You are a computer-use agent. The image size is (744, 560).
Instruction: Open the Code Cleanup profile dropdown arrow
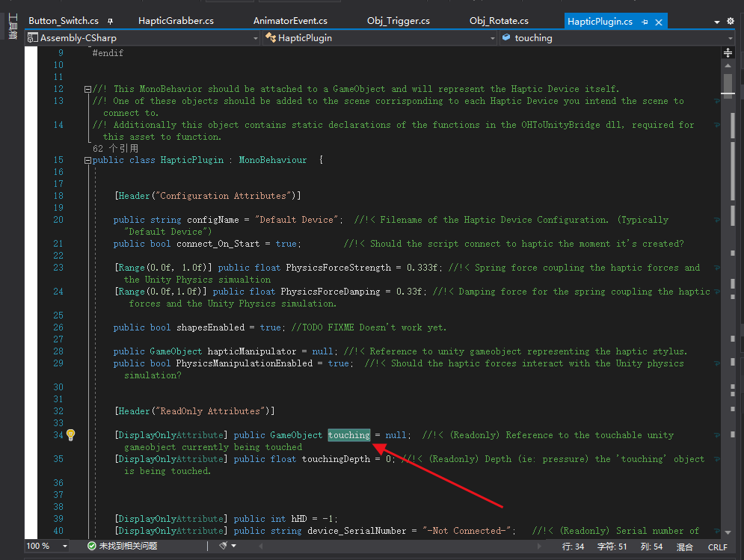click(233, 545)
